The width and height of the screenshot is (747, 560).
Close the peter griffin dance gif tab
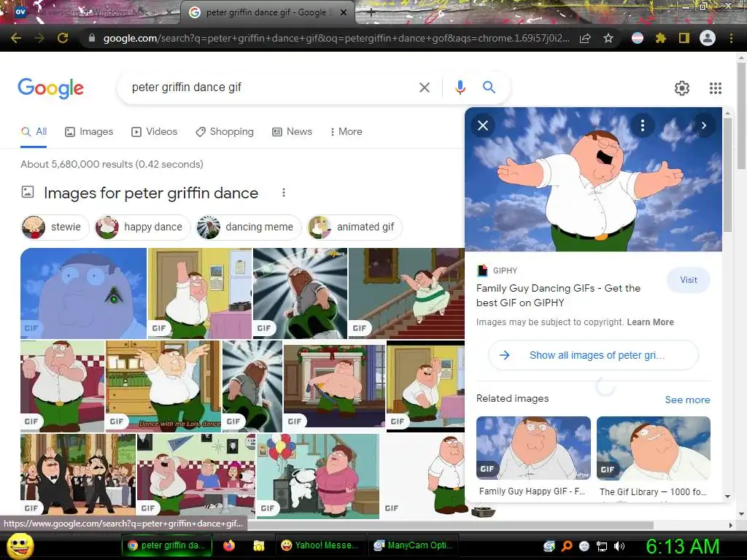point(344,13)
